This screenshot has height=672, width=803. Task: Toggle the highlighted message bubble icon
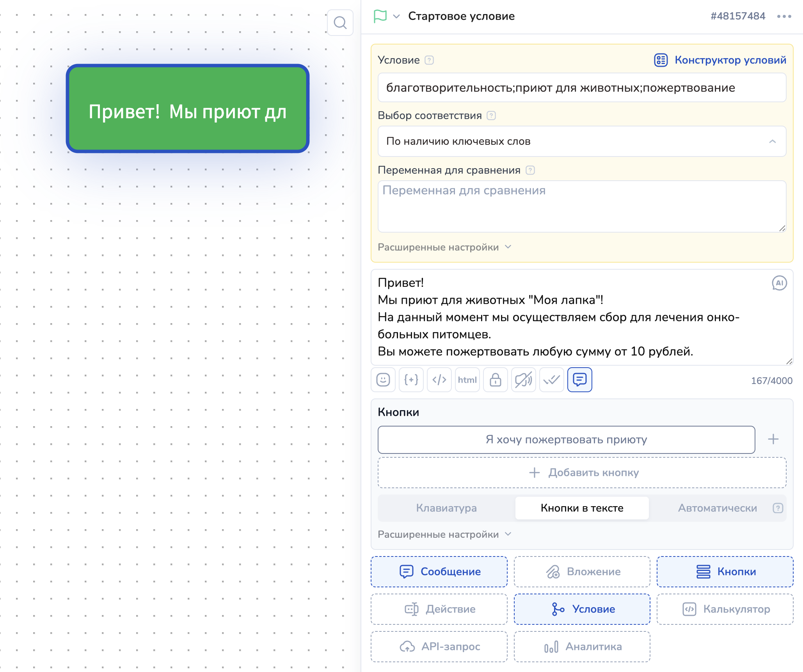click(x=579, y=380)
